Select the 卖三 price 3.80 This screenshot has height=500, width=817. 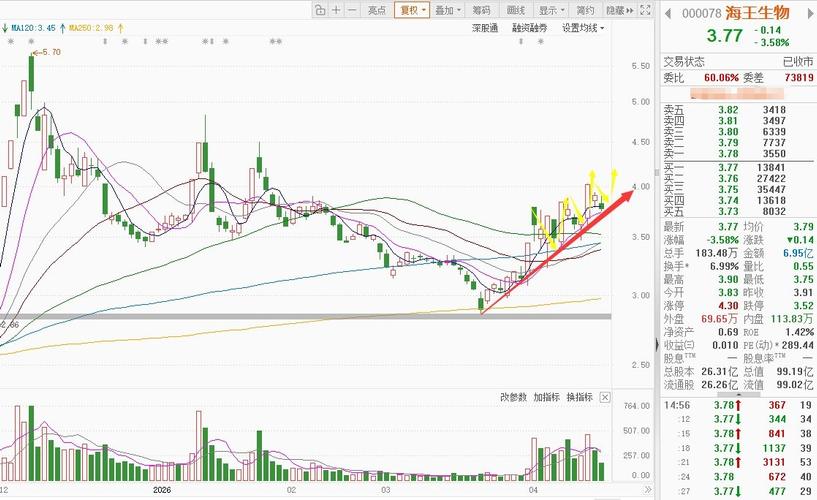[x=728, y=132]
